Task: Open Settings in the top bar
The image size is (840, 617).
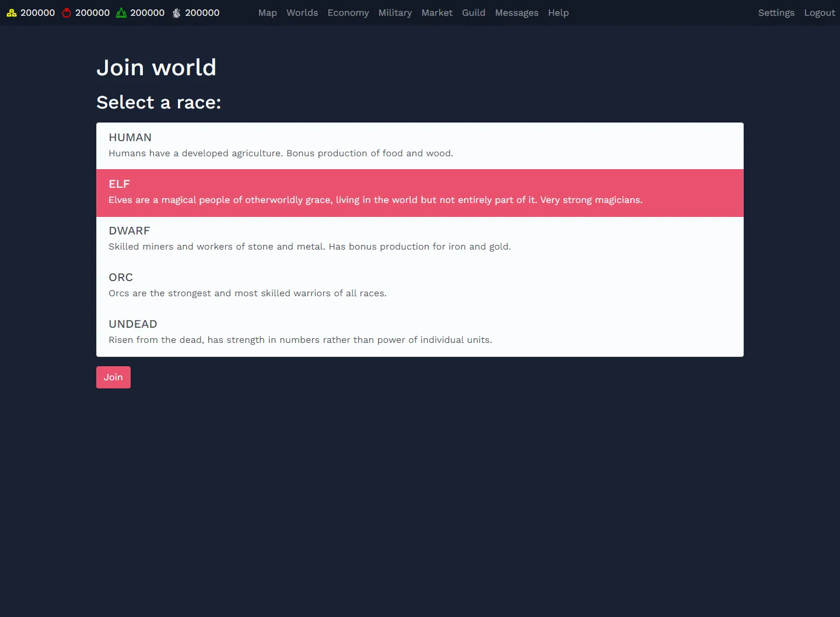Action: [776, 13]
